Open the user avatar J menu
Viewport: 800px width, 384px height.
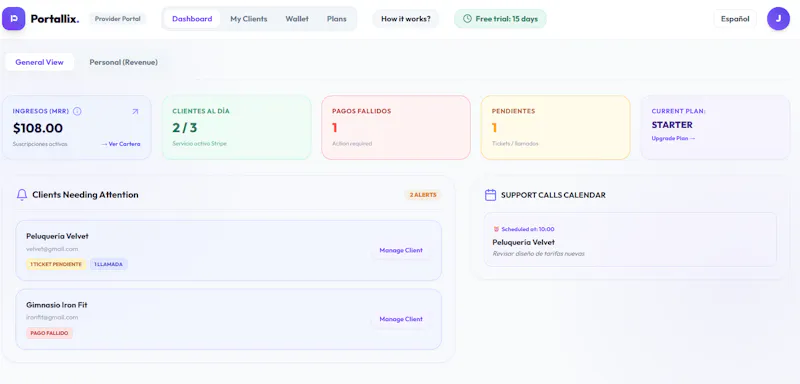pyautogui.click(x=778, y=19)
